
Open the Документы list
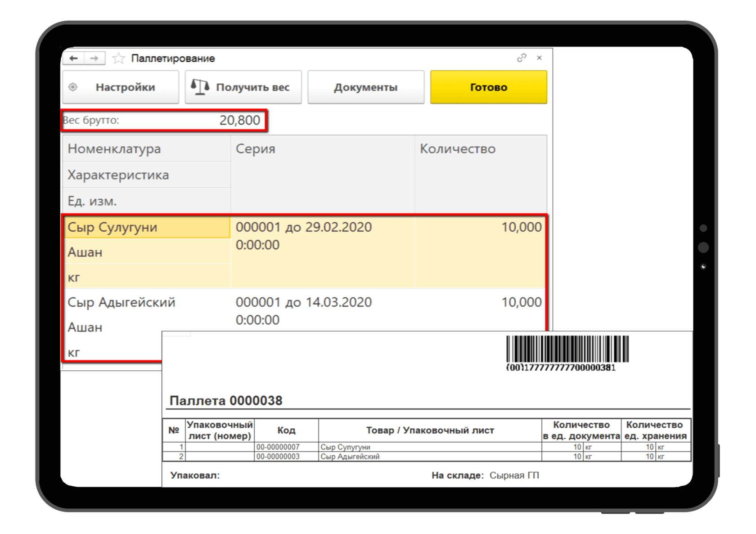pyautogui.click(x=365, y=86)
